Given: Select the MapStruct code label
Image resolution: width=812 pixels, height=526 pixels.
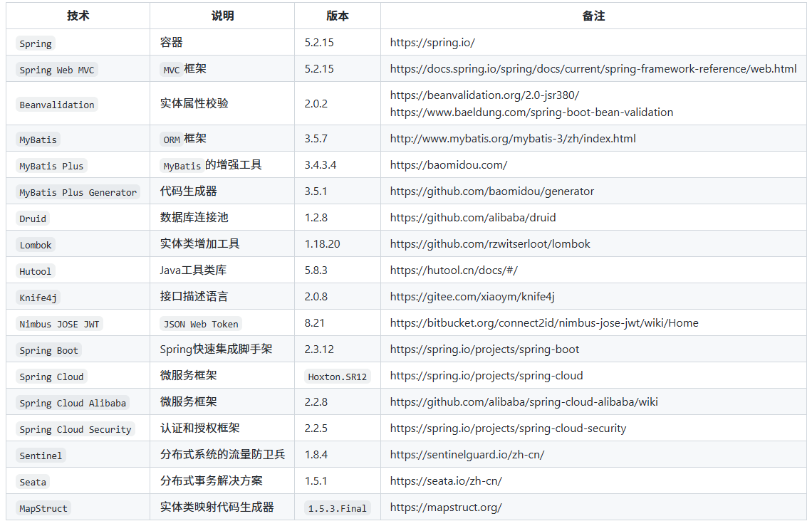Looking at the screenshot, I should [x=43, y=509].
